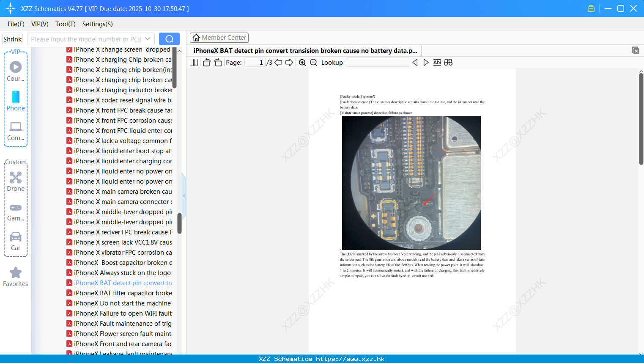The width and height of the screenshot is (644, 363).
Task: Open the Drone category
Action: [x=16, y=181]
